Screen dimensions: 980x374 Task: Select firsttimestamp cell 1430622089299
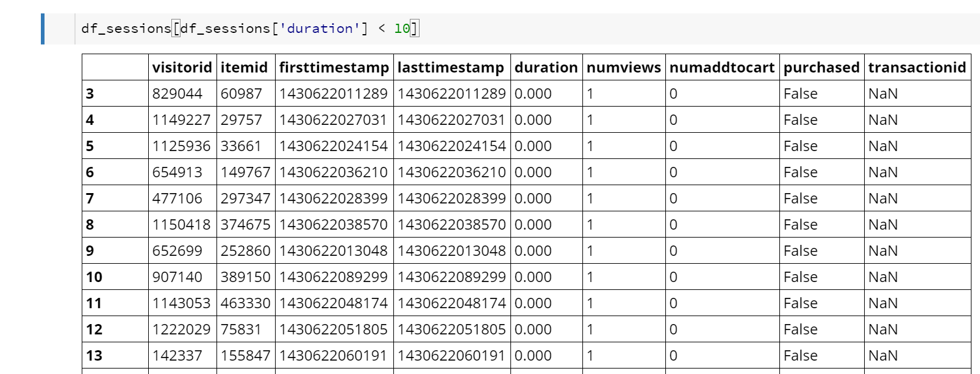click(x=333, y=277)
